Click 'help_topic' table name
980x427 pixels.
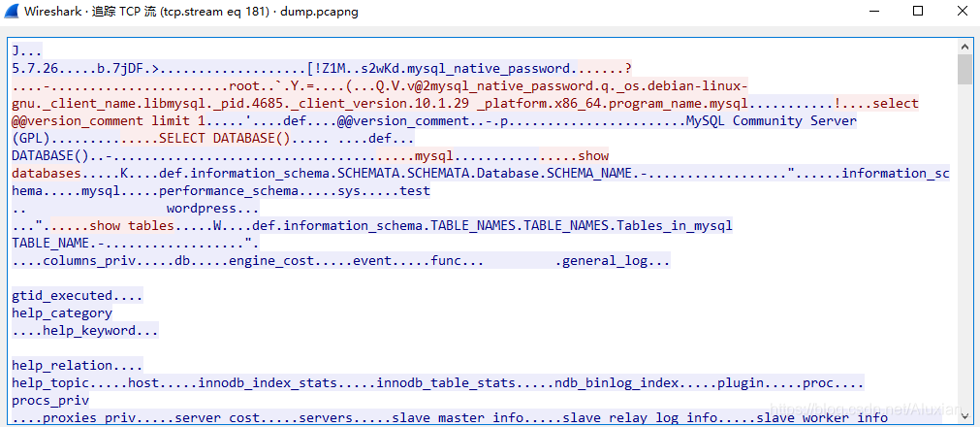coord(50,383)
